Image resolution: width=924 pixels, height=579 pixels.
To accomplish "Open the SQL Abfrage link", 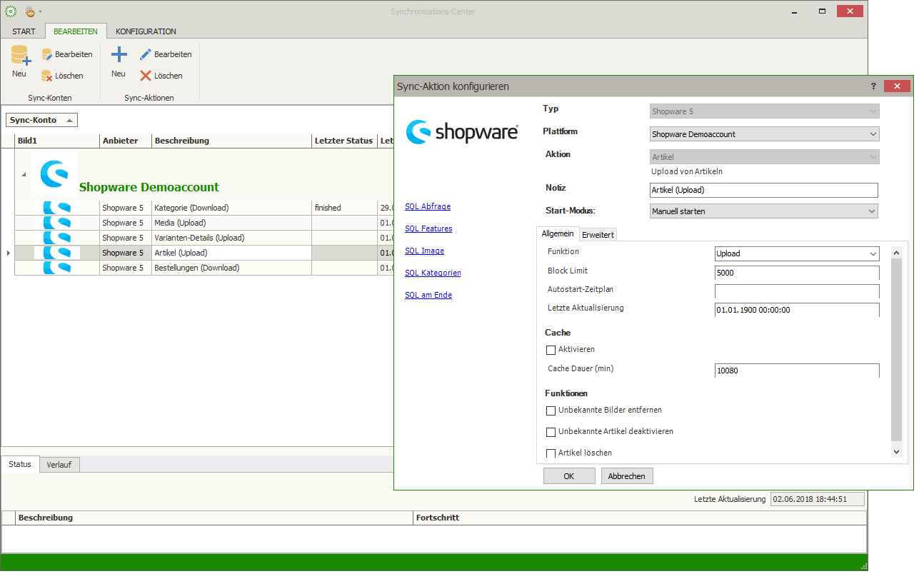I will pyautogui.click(x=428, y=206).
